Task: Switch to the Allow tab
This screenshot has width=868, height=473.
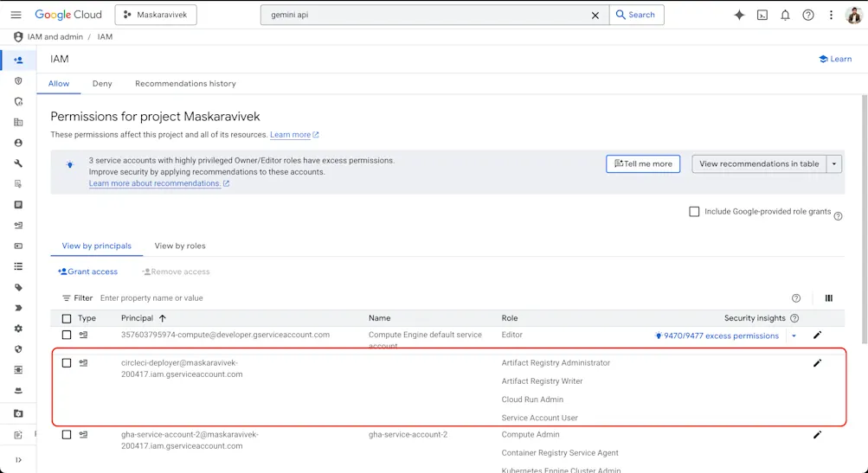Action: pyautogui.click(x=59, y=84)
